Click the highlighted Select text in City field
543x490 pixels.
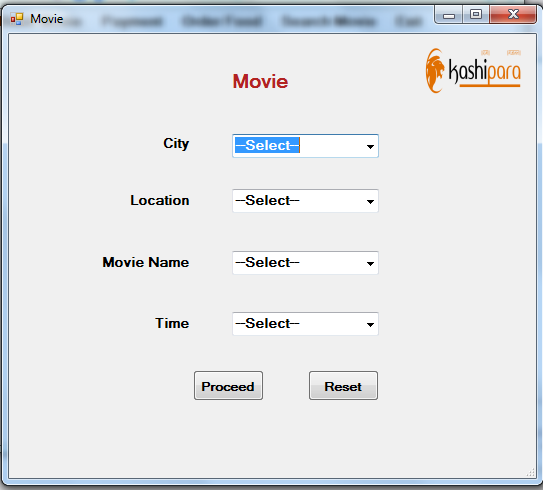[267, 145]
